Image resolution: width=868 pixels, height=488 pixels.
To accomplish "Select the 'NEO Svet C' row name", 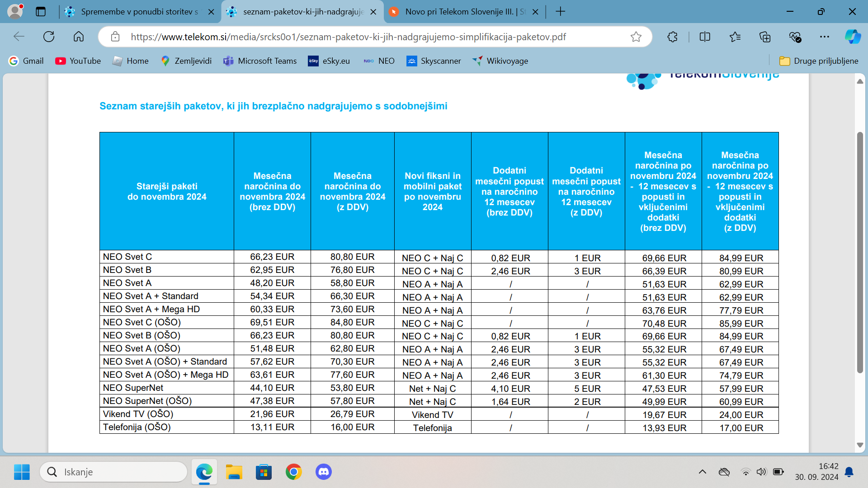I will [127, 257].
